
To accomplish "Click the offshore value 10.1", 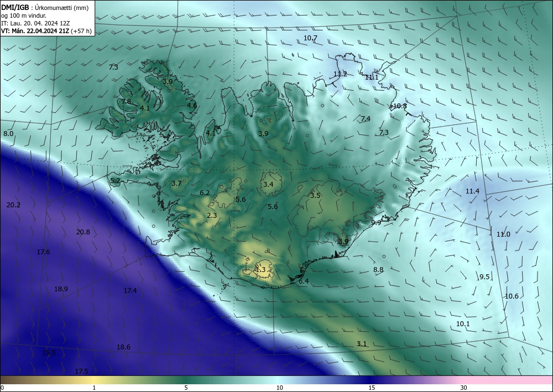I will coord(463,324).
